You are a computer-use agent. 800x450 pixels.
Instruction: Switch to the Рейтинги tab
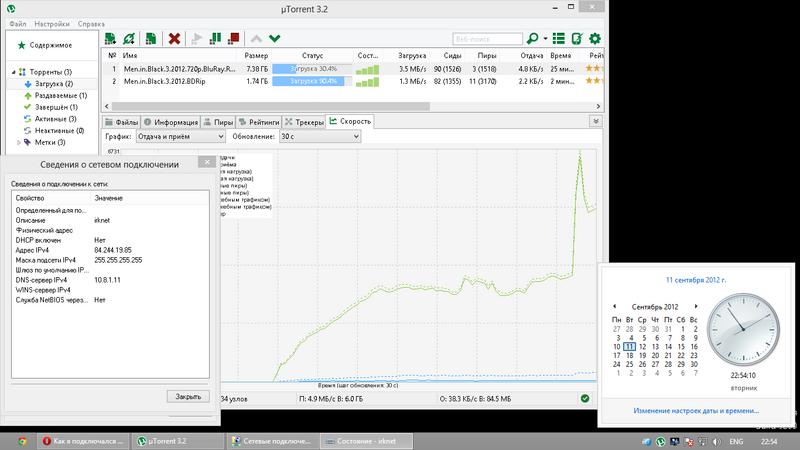(x=259, y=122)
